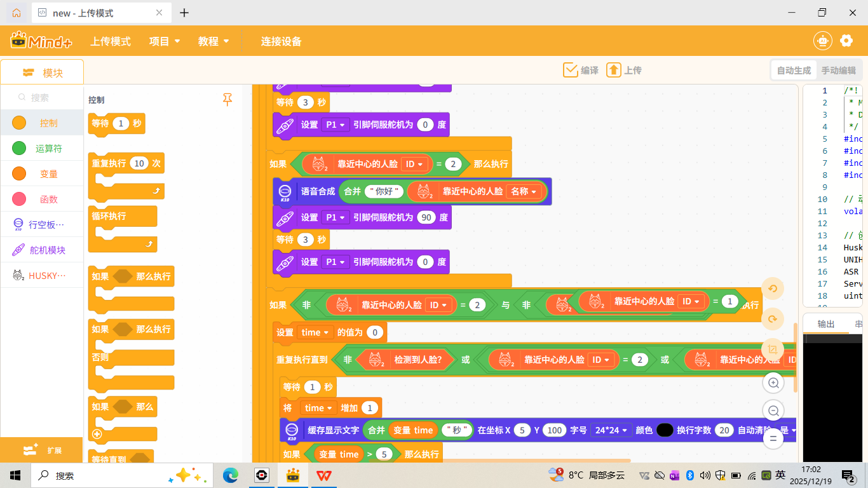
Task: Switch to the 输出 panel tab
Action: click(x=825, y=324)
